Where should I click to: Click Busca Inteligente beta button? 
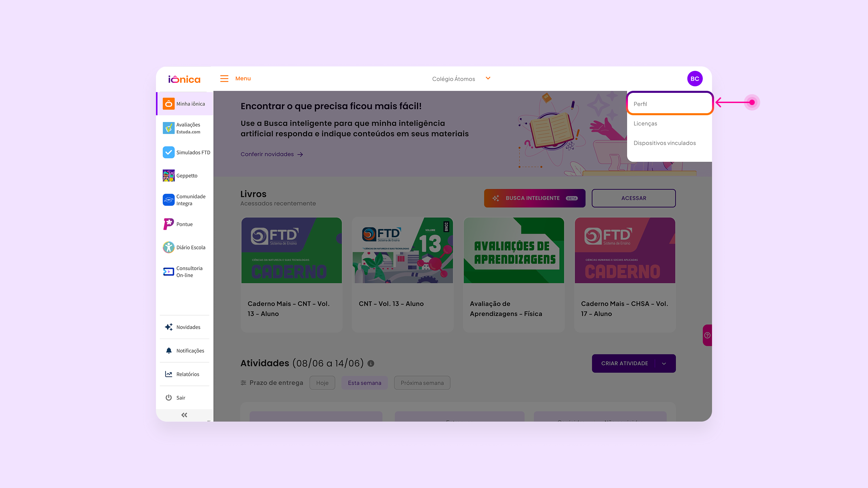coord(535,198)
